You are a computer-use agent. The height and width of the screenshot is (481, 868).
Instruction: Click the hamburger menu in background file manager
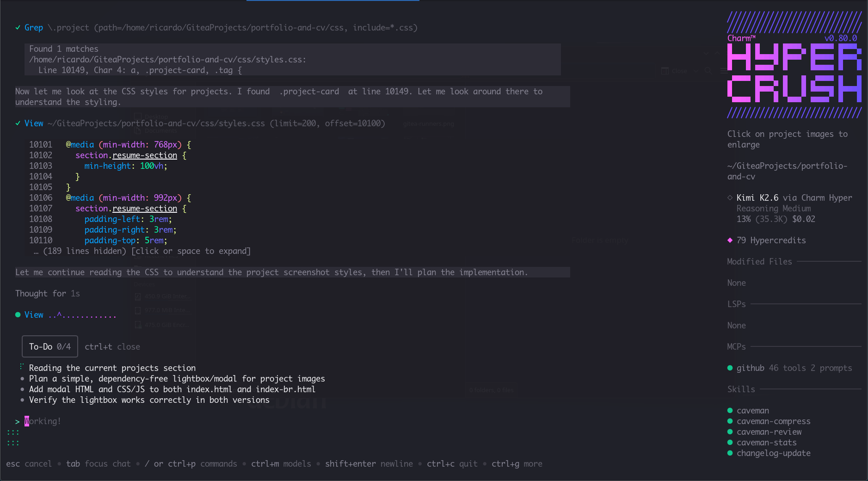pyautogui.click(x=724, y=71)
